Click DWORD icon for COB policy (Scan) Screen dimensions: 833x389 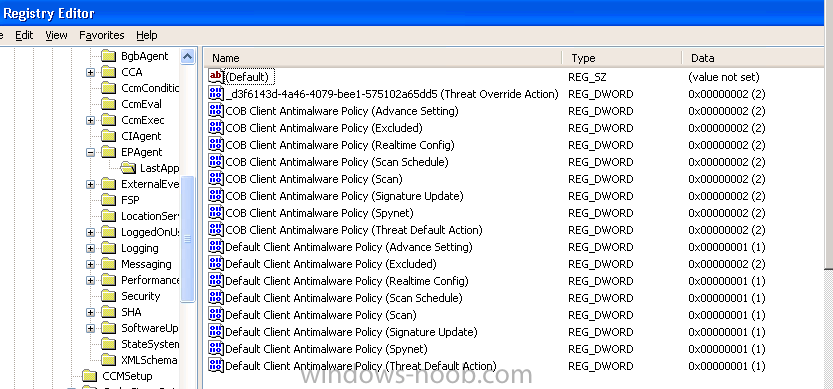tap(216, 179)
